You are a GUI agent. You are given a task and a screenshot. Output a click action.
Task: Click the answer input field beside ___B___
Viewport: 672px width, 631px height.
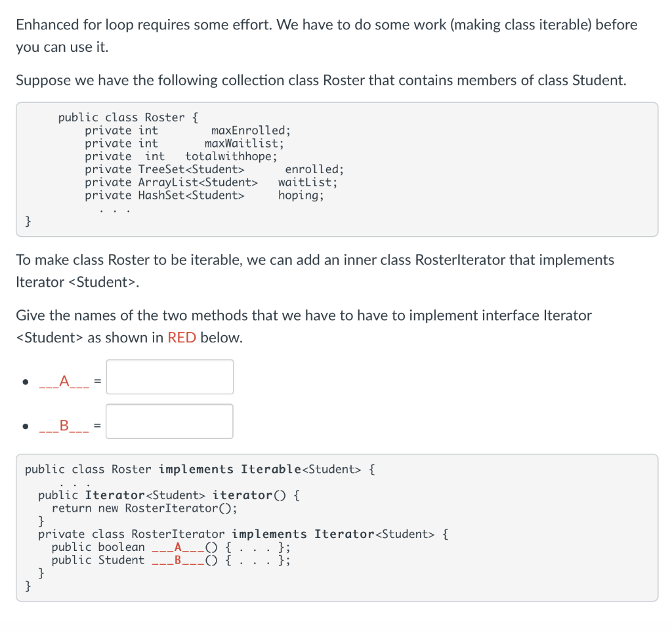tap(169, 421)
